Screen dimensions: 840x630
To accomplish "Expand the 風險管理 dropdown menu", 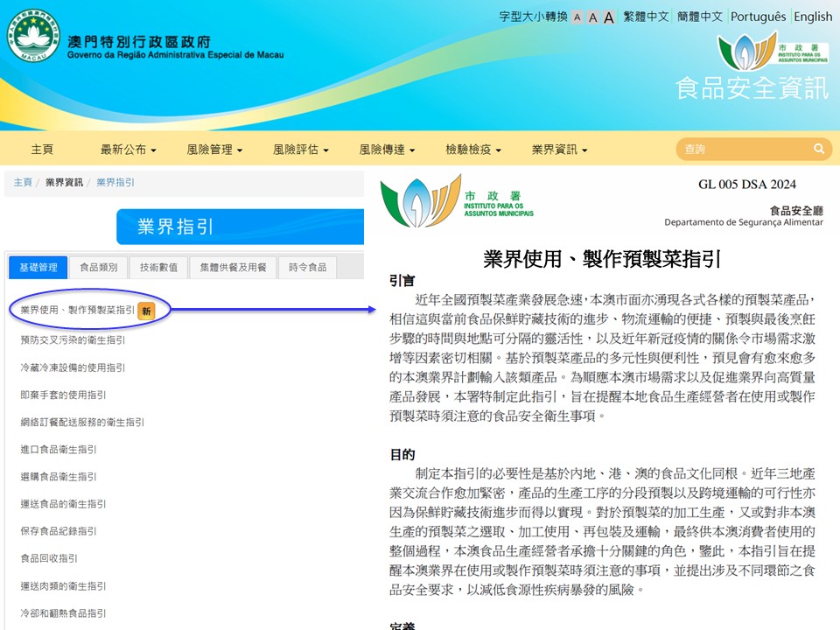I will pos(214,150).
